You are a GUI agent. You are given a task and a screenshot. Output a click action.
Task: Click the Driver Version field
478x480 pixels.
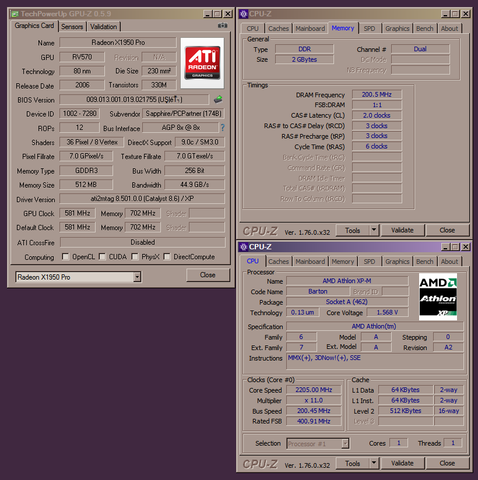point(142,199)
